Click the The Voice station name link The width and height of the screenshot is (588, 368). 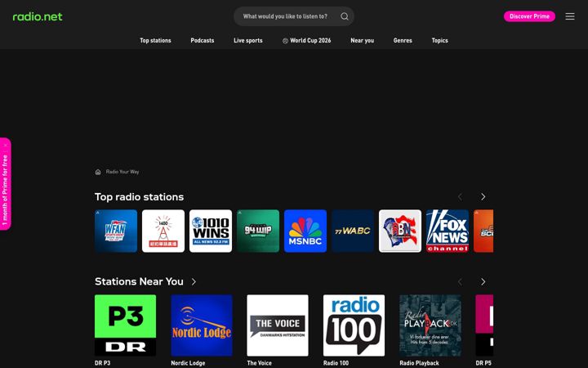259,363
